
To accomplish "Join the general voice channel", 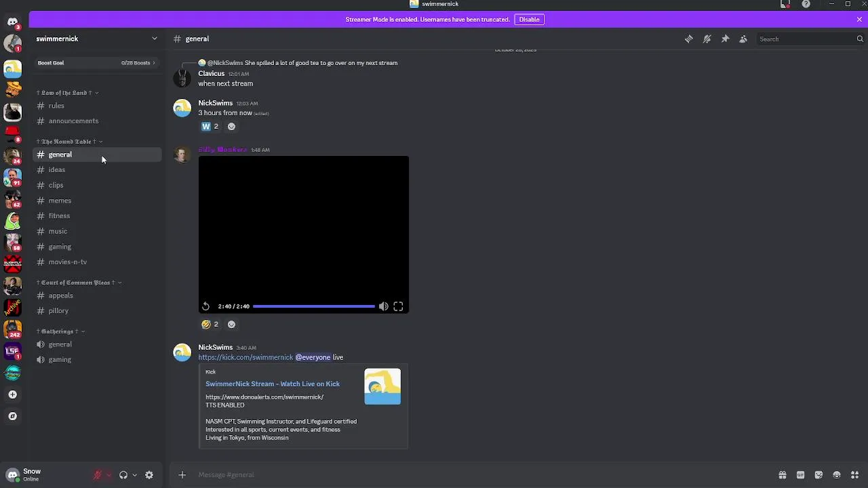I will [97, 344].
